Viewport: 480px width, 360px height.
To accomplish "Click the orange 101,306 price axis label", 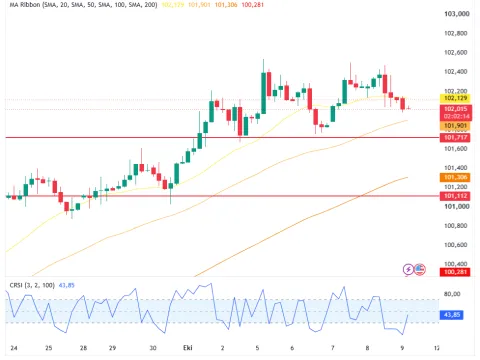I will point(455,177).
